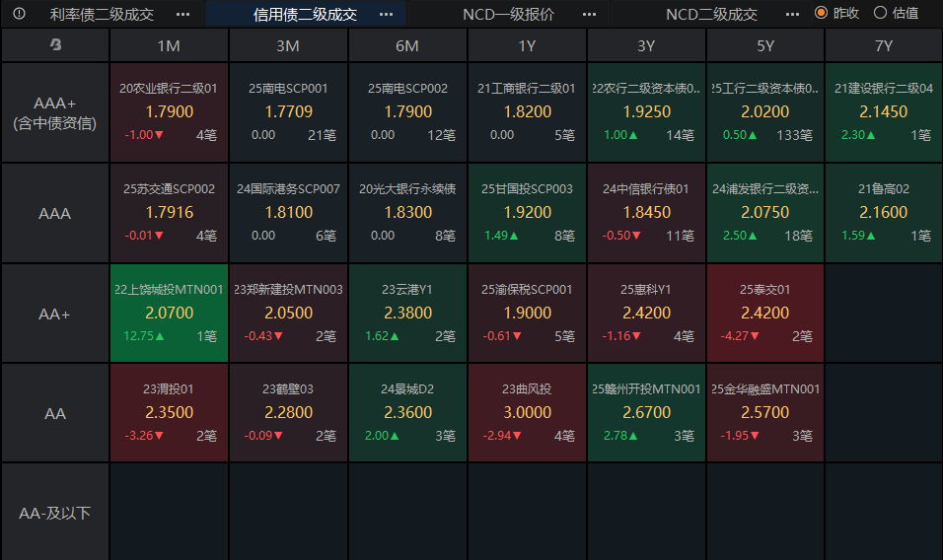Click the logo icon in the header corner

pos(55,44)
